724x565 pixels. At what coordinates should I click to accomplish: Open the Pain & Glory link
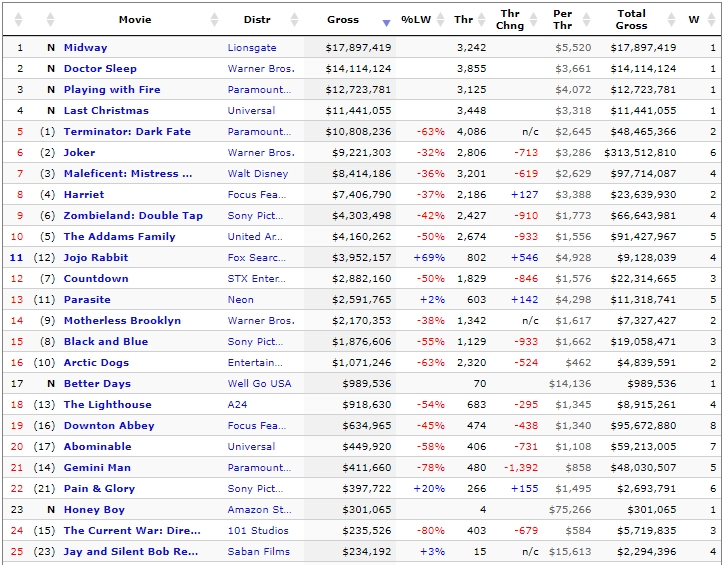99,488
